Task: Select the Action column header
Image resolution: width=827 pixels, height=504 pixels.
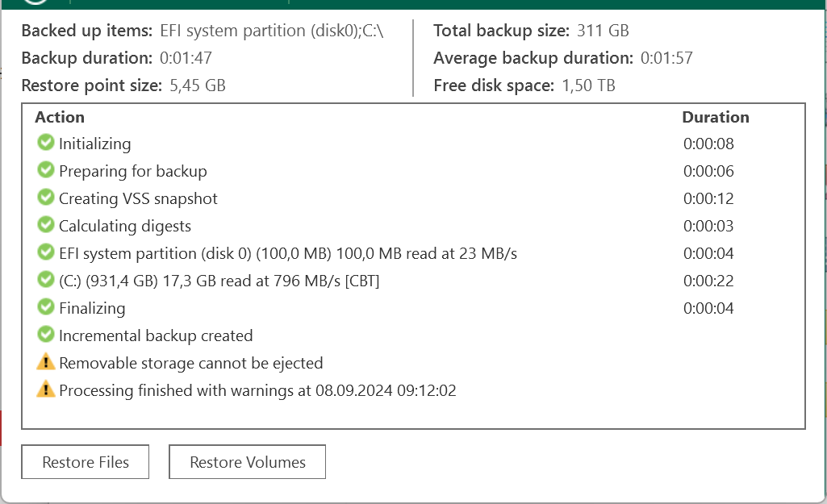Action: click(60, 117)
